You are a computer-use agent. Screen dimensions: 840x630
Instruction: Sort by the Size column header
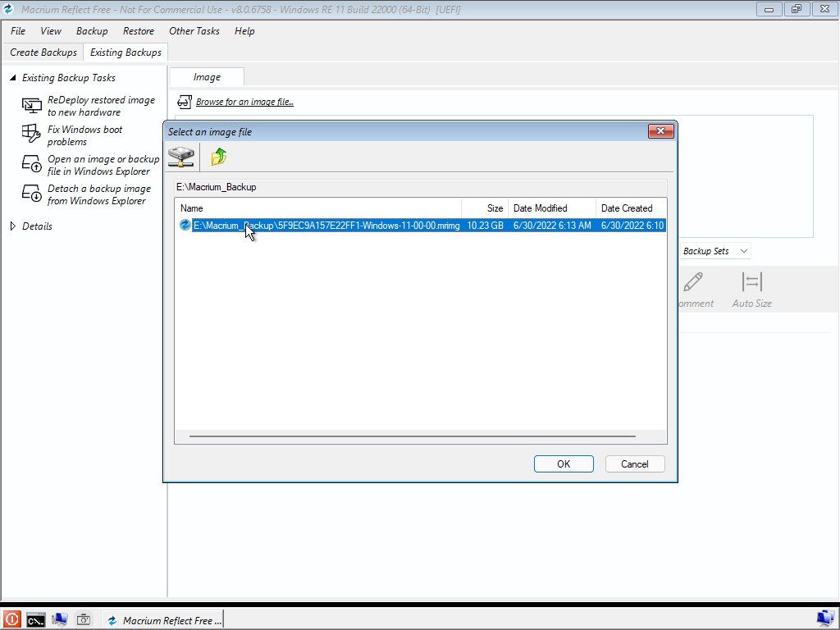pos(485,208)
